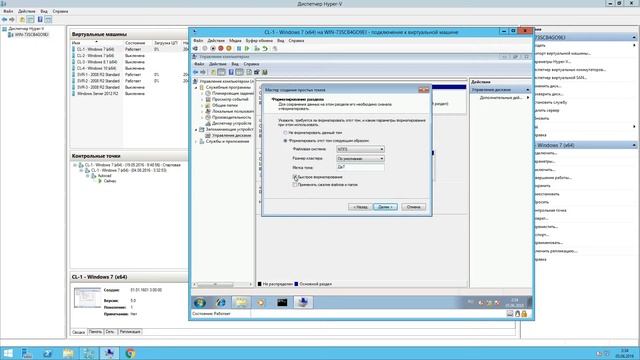Screen dimensions: 640x360
Task: Select 'Управление дисками' in console tree
Action: click(231, 136)
